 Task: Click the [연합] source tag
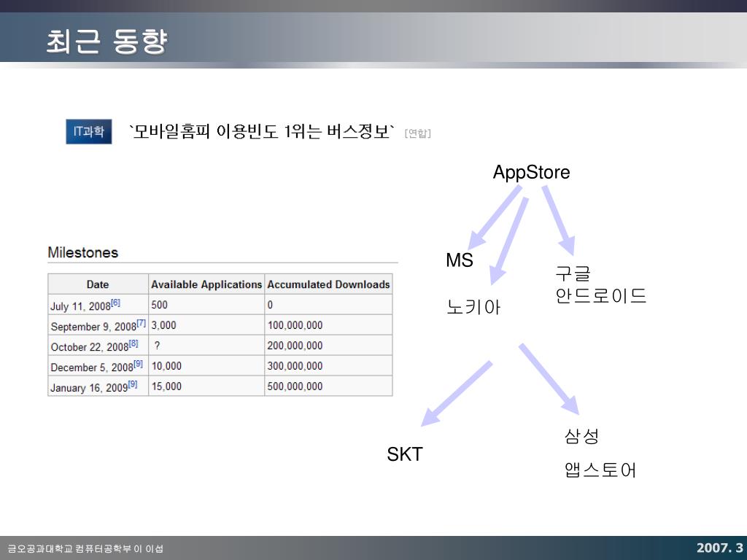click(417, 133)
